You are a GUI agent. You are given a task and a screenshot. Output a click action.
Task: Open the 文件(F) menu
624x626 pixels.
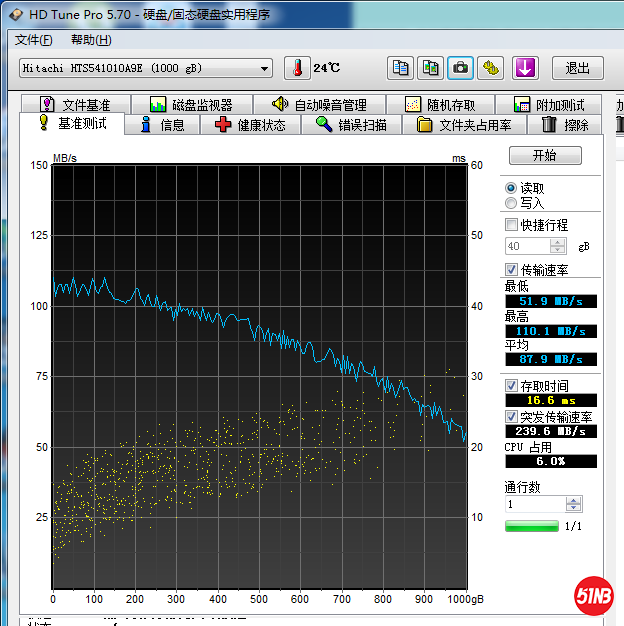(34, 40)
